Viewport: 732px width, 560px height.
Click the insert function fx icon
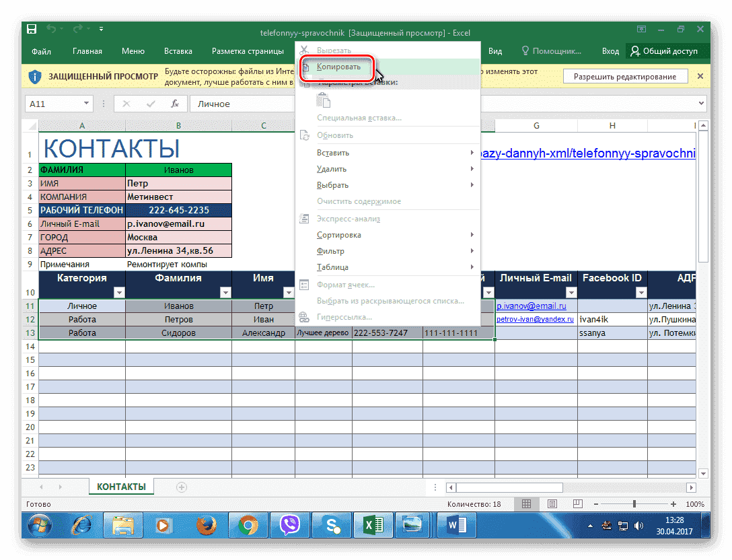[x=175, y=104]
